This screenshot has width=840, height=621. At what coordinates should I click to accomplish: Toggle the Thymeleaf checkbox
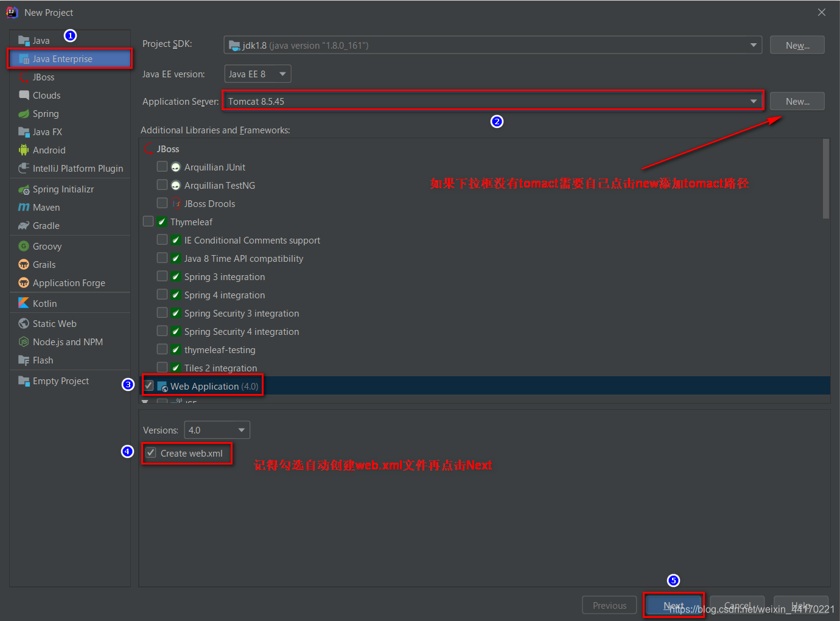tap(148, 221)
